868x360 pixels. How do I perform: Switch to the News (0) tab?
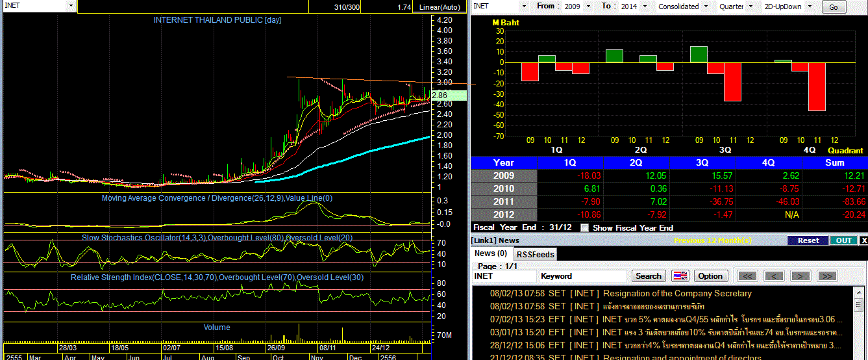point(491,253)
